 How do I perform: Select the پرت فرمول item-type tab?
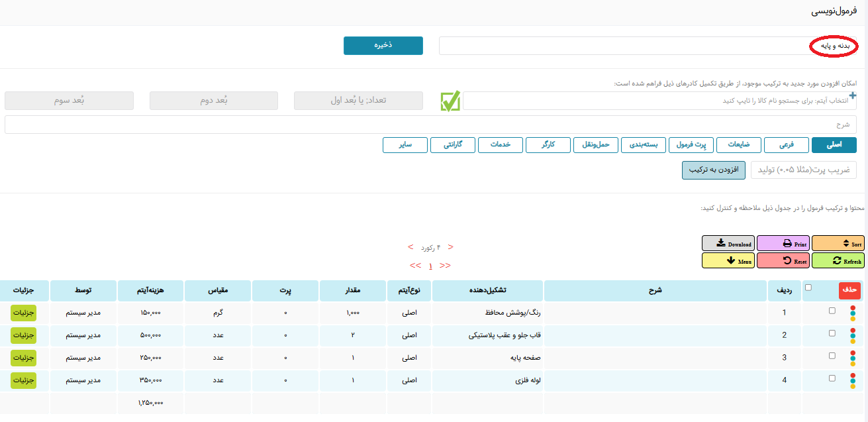coord(691,145)
